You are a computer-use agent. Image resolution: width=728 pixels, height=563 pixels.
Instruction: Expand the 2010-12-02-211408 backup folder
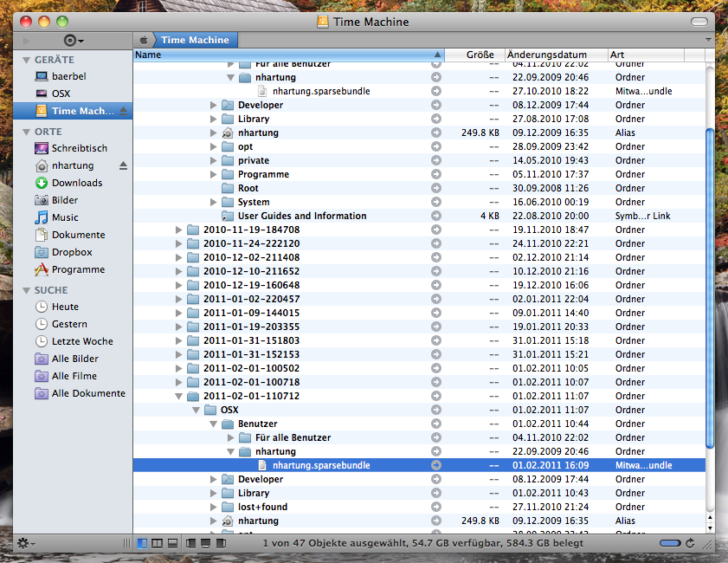178,257
